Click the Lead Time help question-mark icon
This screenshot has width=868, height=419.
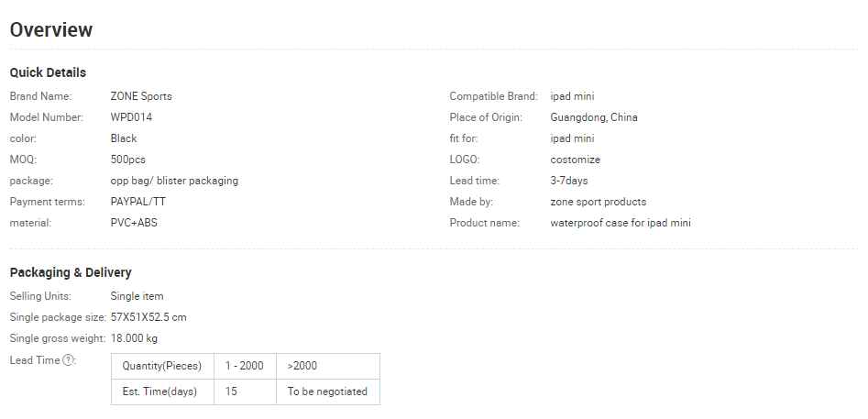point(68,360)
